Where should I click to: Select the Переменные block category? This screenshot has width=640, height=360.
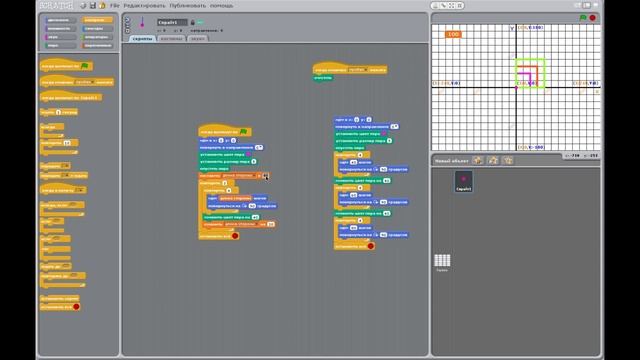click(x=97, y=46)
